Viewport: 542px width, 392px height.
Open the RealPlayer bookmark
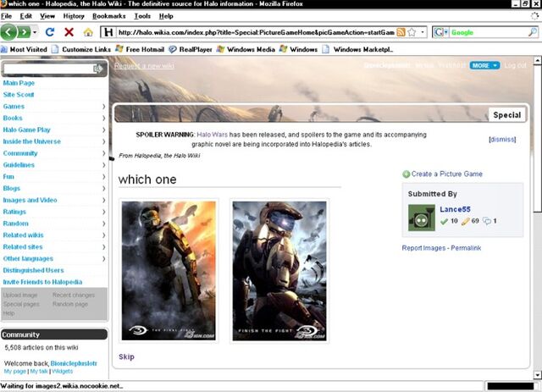(x=191, y=49)
